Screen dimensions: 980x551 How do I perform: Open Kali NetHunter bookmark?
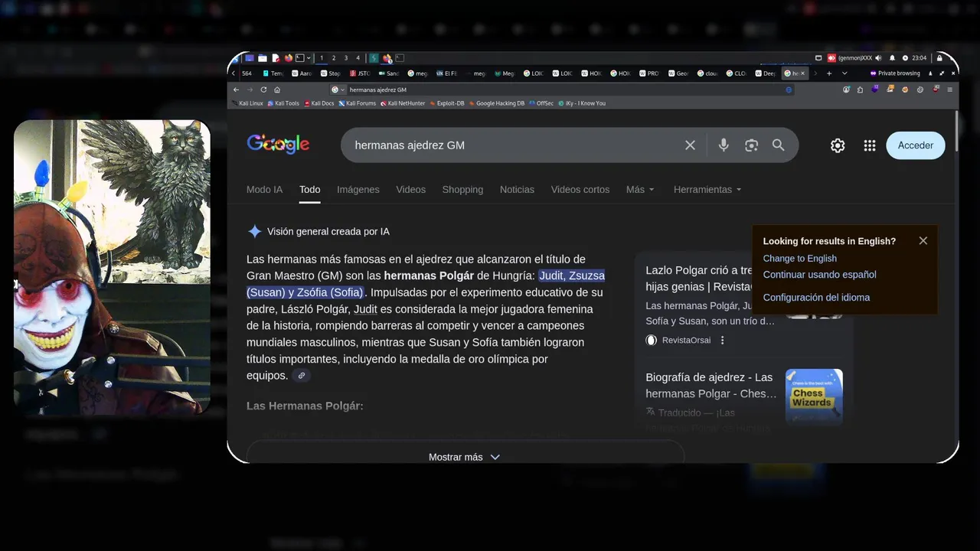coord(403,103)
